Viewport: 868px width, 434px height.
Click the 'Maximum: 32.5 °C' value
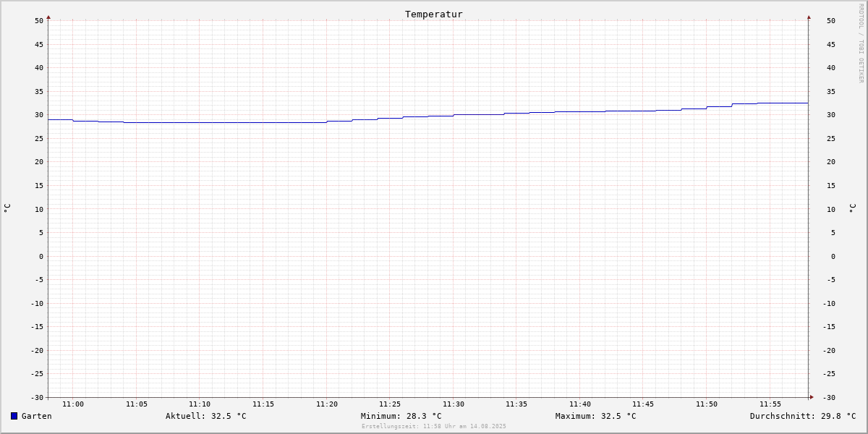(596, 416)
